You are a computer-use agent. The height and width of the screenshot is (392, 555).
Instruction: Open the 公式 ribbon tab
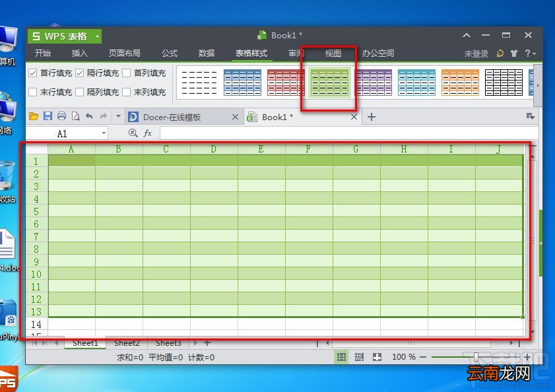point(170,53)
